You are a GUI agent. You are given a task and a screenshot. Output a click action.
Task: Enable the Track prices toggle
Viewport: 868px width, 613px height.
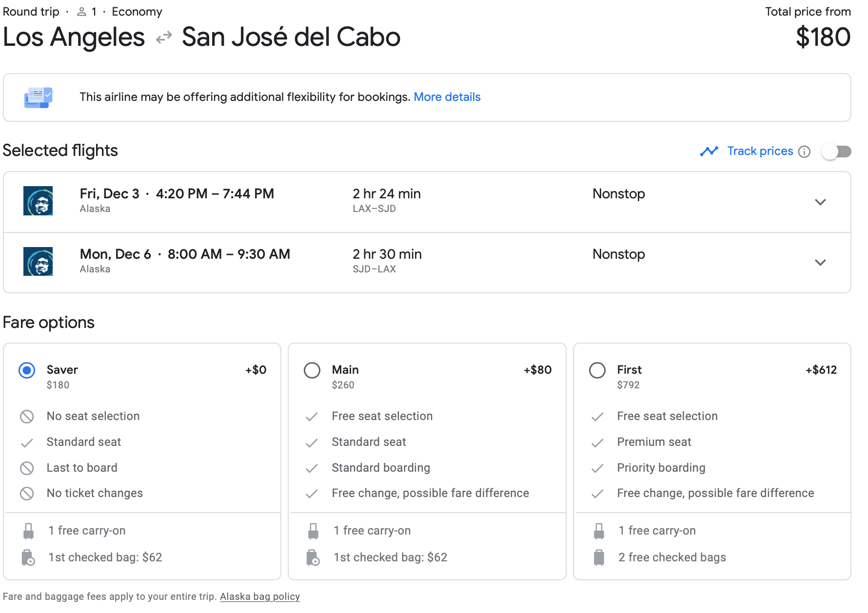[836, 152]
